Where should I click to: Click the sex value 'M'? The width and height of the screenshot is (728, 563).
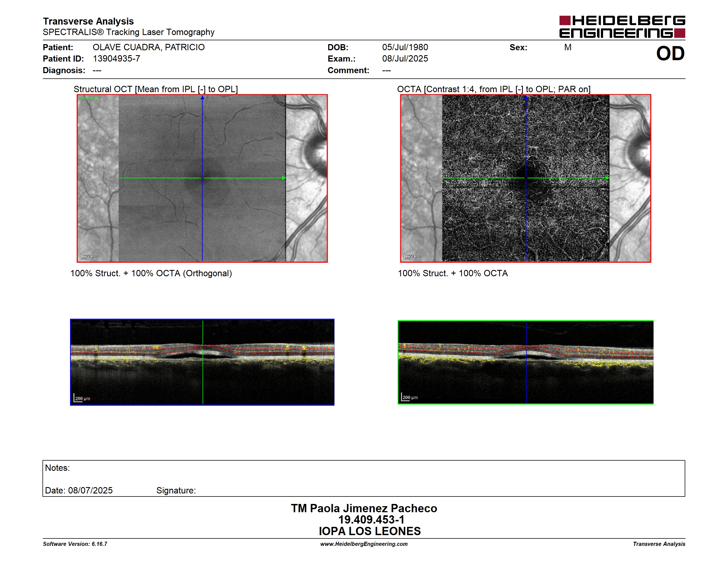(568, 47)
